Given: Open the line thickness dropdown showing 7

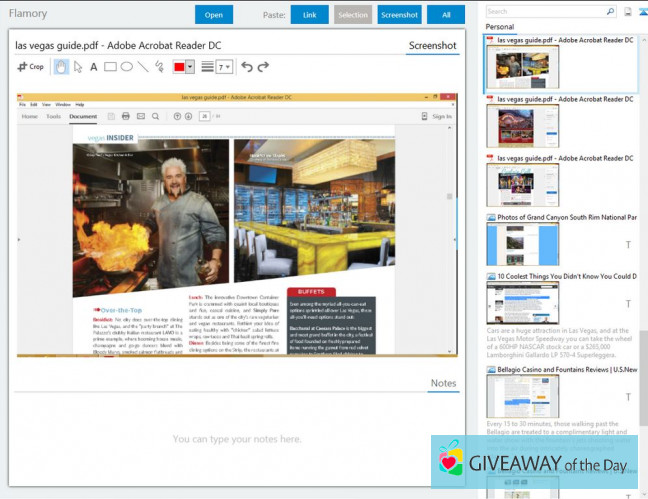Looking at the screenshot, I should (225, 67).
